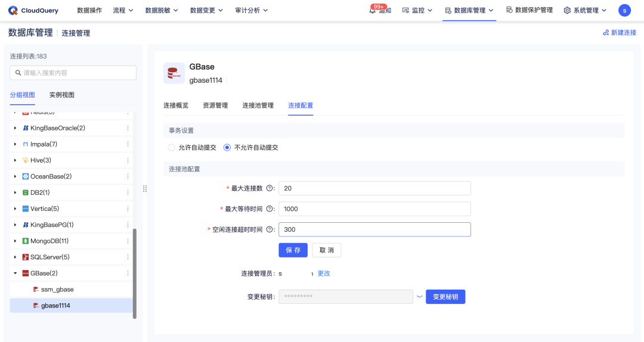Open more options for Vertica(5)

128,209
